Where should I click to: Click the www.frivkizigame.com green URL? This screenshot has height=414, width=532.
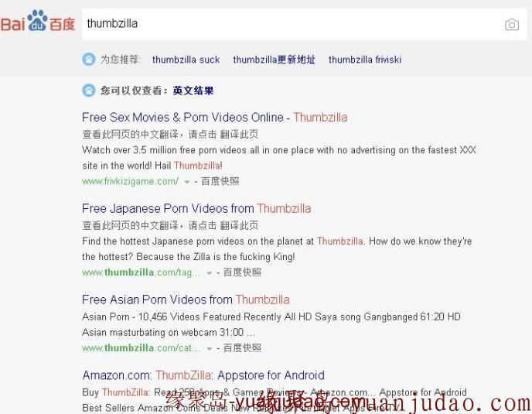tap(130, 181)
